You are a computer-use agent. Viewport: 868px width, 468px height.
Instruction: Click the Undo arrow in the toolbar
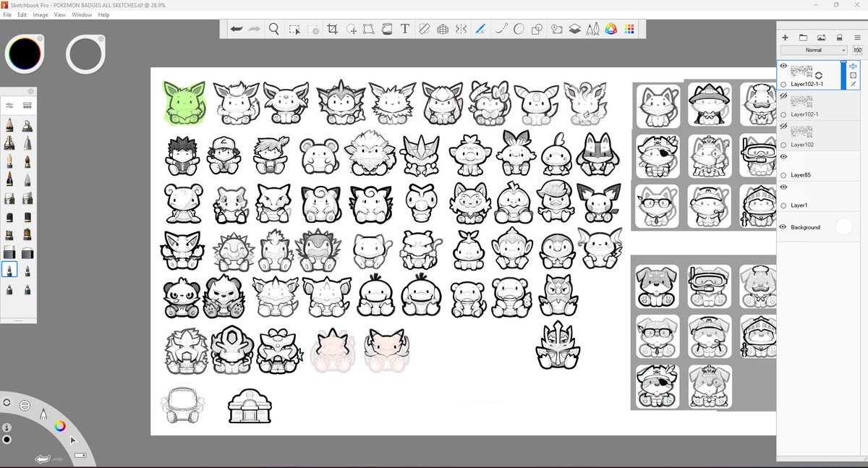click(x=237, y=29)
